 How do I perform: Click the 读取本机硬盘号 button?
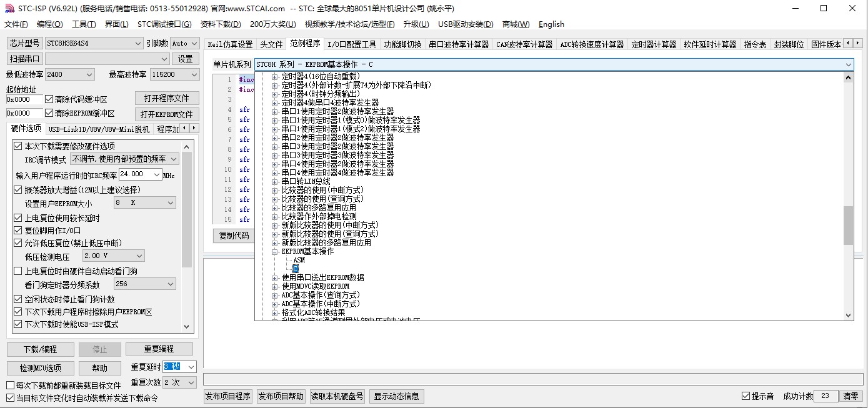(x=337, y=396)
